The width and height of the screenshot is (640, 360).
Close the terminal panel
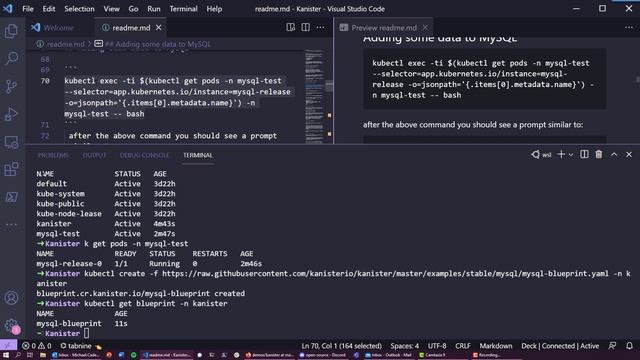pyautogui.click(x=629, y=154)
